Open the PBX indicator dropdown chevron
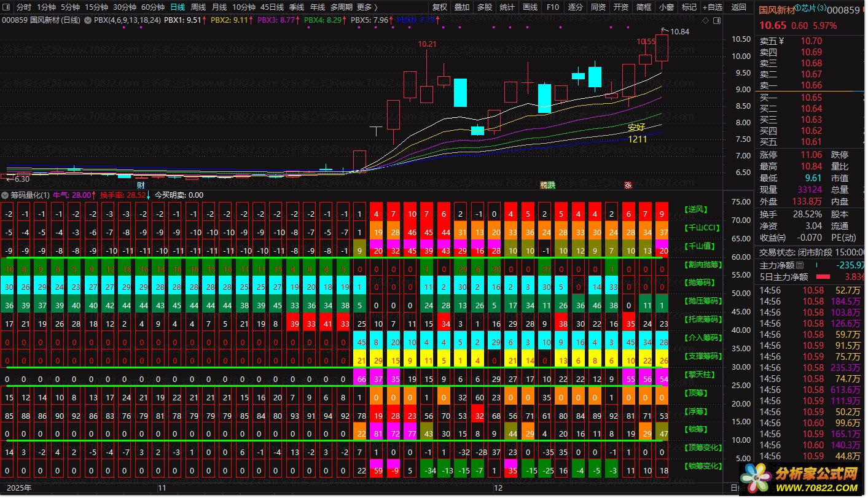 (88, 20)
